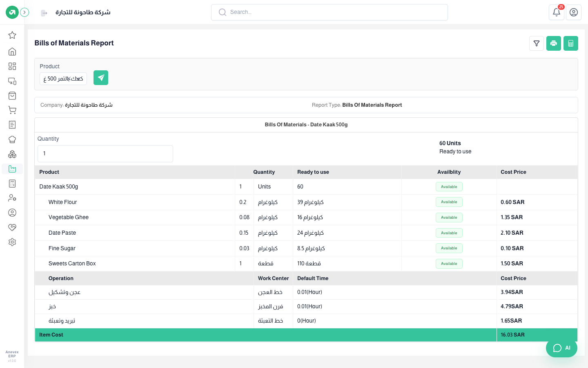Print the Bills of Materials report
Image resolution: width=588 pixels, height=368 pixels.
(554, 43)
